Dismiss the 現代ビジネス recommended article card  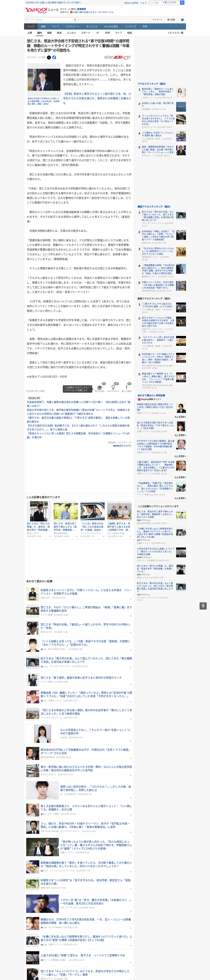(x=50, y=536)
